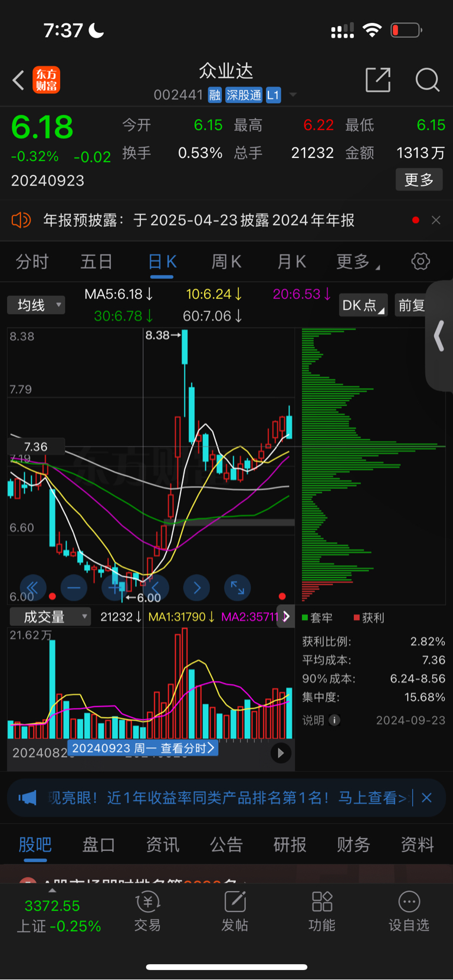453x980 pixels.
Task: Open the DK点 selector
Action: 363,305
